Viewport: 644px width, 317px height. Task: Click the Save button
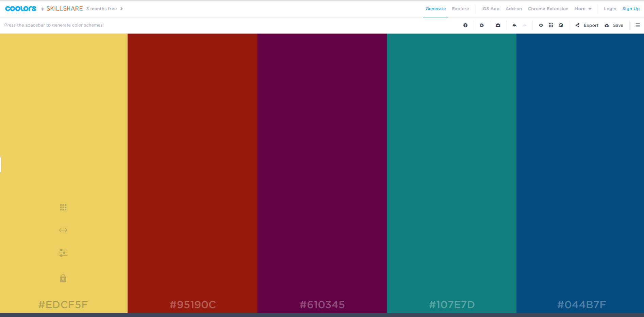pyautogui.click(x=618, y=25)
